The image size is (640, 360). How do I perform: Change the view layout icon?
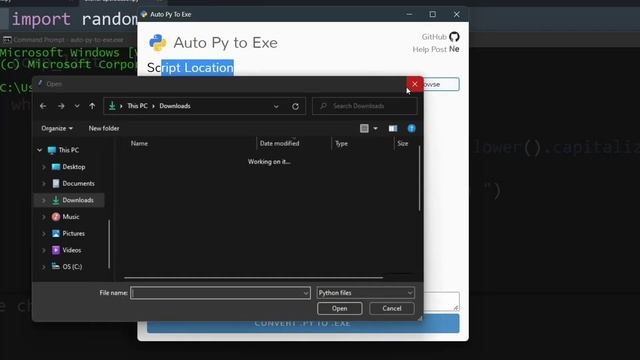tap(364, 129)
